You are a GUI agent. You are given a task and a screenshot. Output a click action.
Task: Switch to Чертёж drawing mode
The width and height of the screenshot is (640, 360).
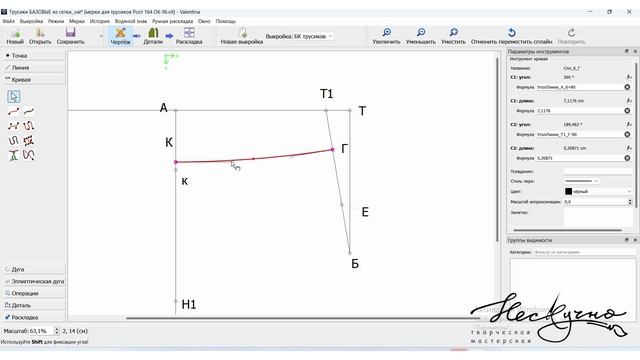(x=120, y=36)
